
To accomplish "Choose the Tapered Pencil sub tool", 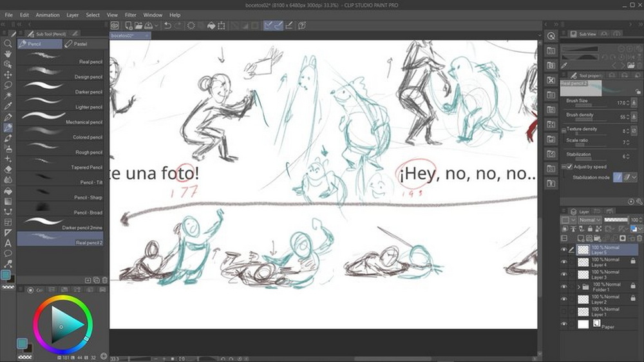I will (x=60, y=164).
